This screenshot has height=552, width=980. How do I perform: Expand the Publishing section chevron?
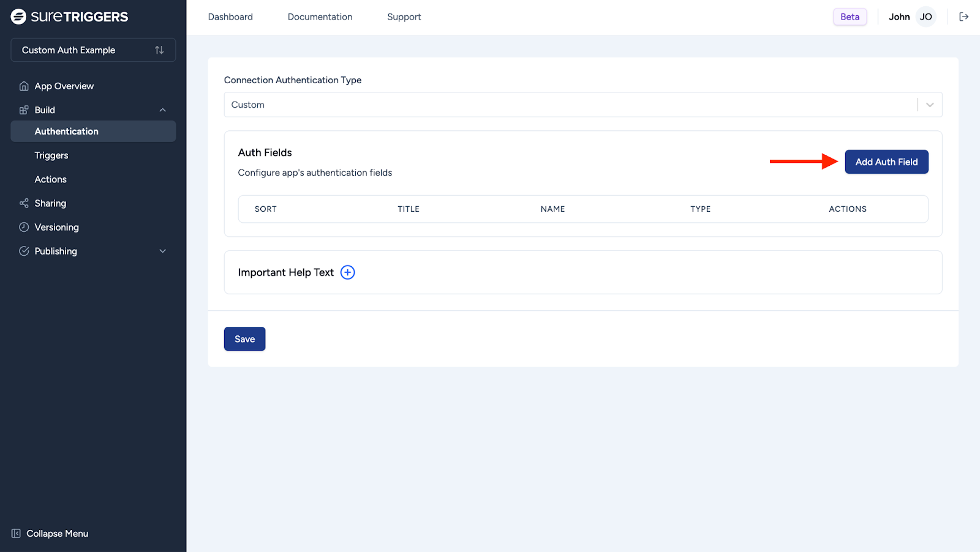(163, 251)
